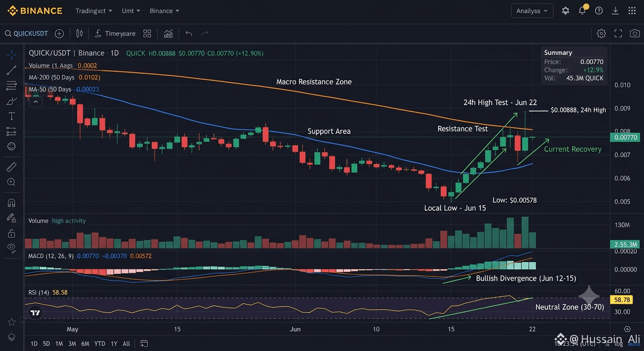Select the 3M time range
The width and height of the screenshot is (644, 351).
tap(72, 343)
